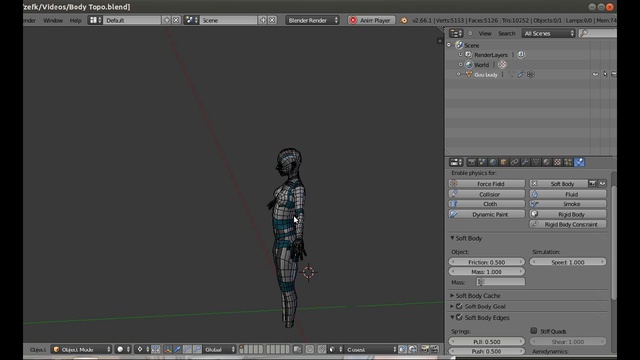Open the Window menu
This screenshot has width=640, height=360.
click(53, 20)
